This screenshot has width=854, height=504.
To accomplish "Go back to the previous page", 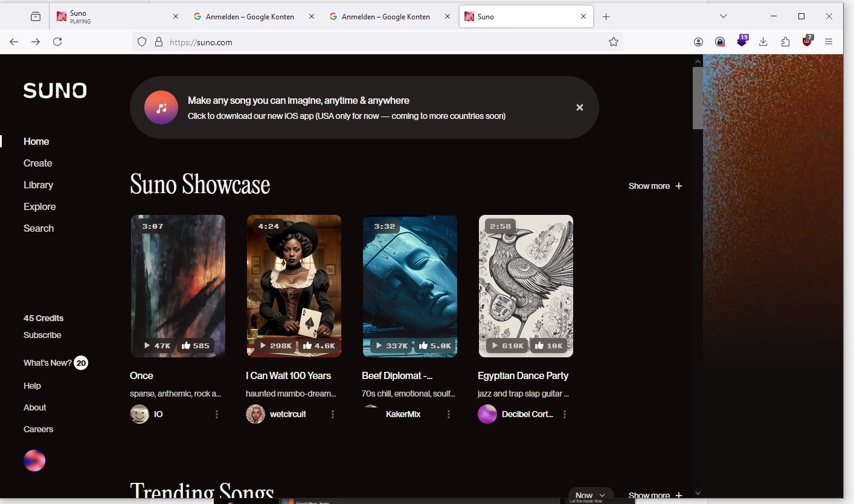I will 14,42.
